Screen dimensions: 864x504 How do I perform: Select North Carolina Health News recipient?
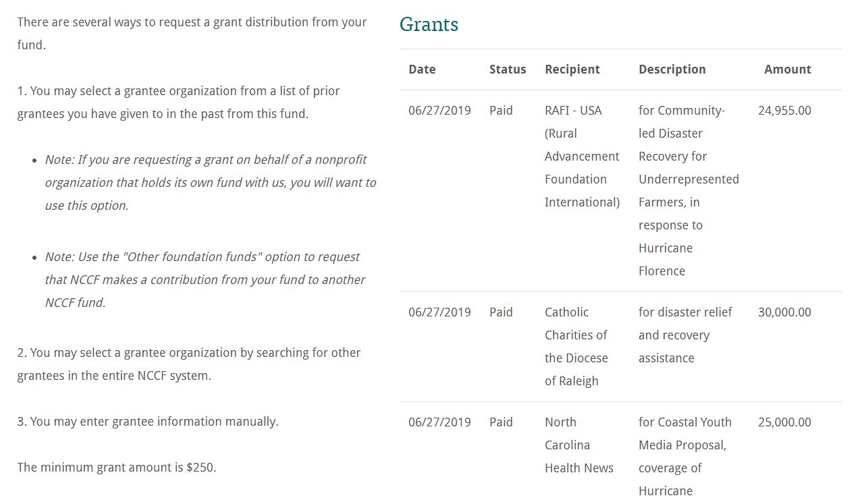(579, 445)
